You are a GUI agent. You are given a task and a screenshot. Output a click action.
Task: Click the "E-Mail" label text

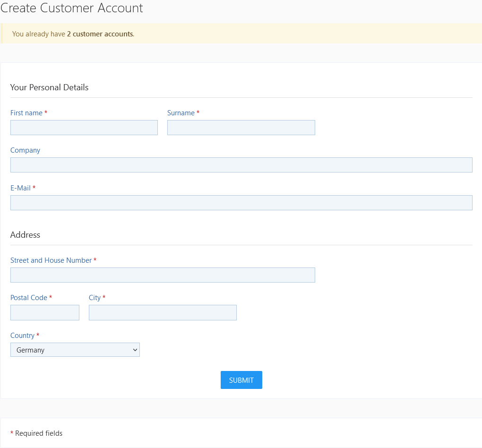tap(20, 188)
